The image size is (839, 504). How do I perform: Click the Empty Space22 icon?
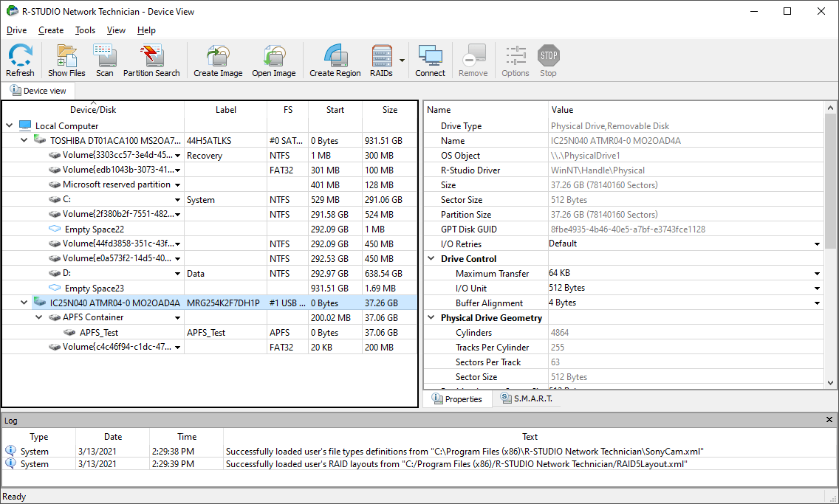tap(55, 229)
